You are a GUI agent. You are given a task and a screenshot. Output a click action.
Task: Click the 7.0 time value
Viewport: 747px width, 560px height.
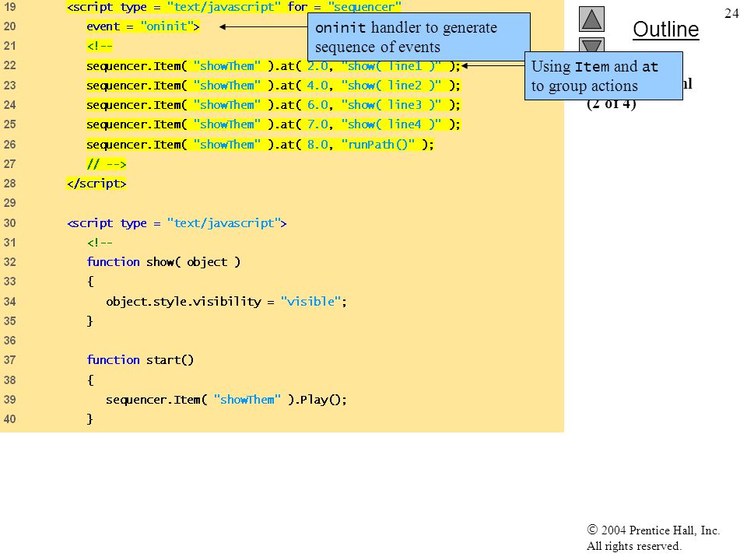(317, 124)
